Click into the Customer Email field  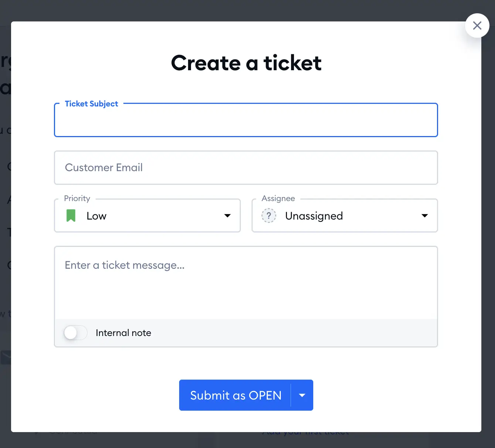(x=246, y=167)
